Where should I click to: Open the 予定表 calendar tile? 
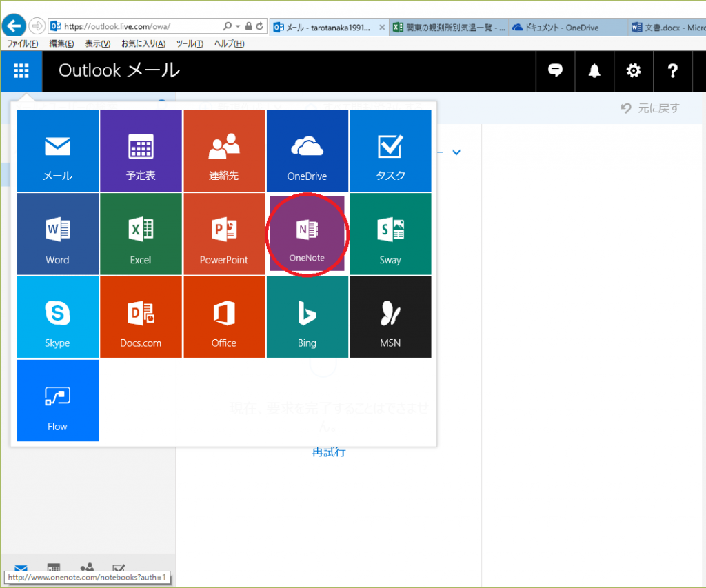tap(141, 151)
